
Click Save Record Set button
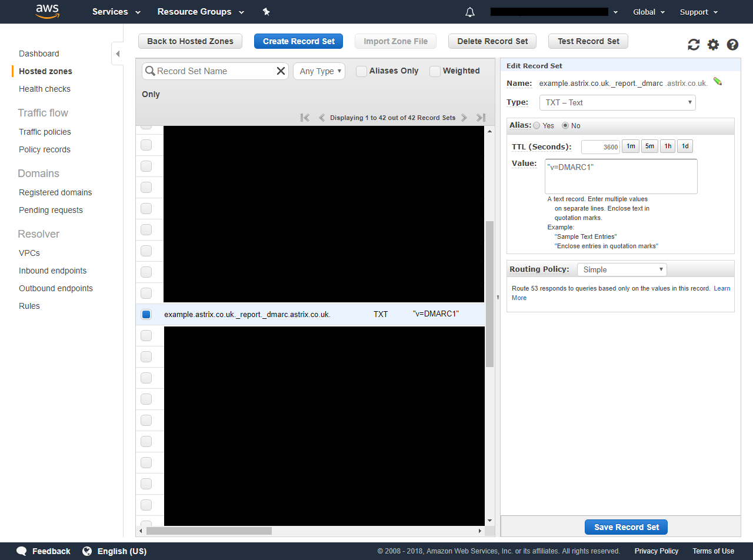tap(626, 527)
